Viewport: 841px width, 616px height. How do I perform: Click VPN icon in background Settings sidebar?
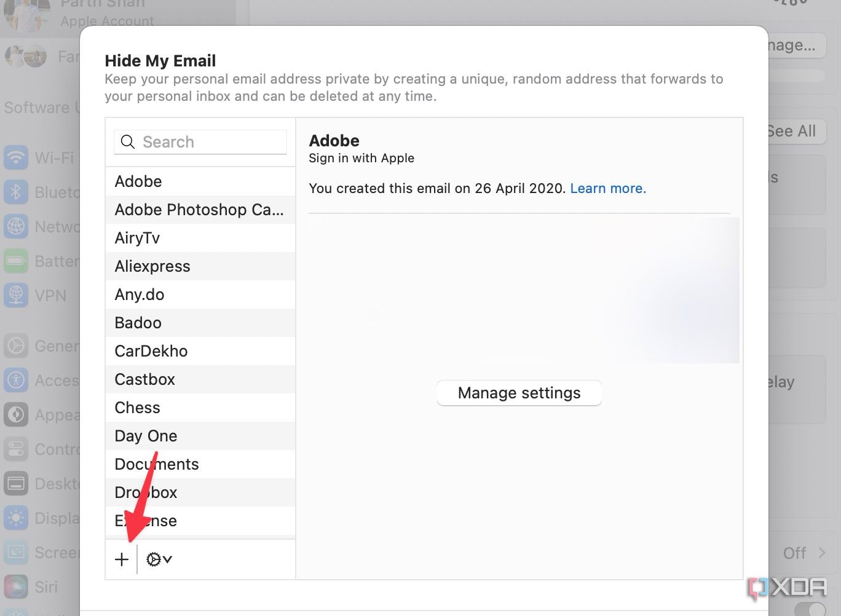[16, 296]
